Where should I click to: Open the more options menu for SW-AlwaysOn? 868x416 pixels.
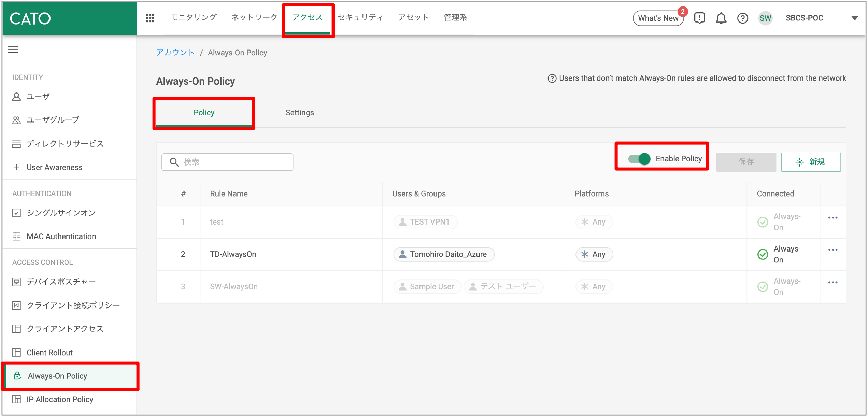point(833,282)
